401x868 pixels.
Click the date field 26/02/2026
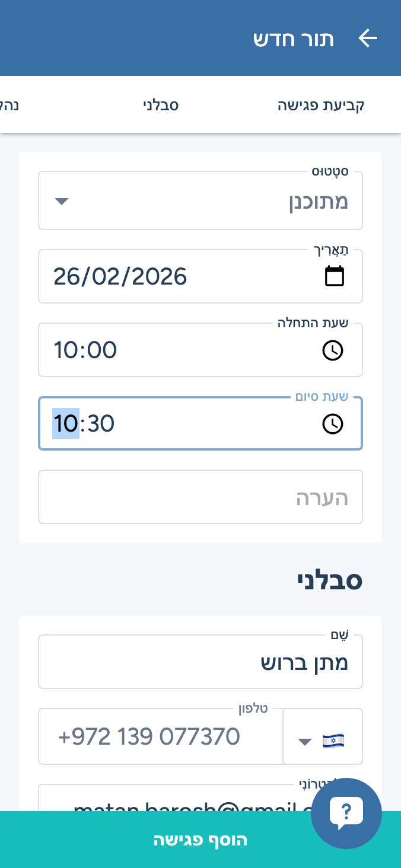pos(178,277)
